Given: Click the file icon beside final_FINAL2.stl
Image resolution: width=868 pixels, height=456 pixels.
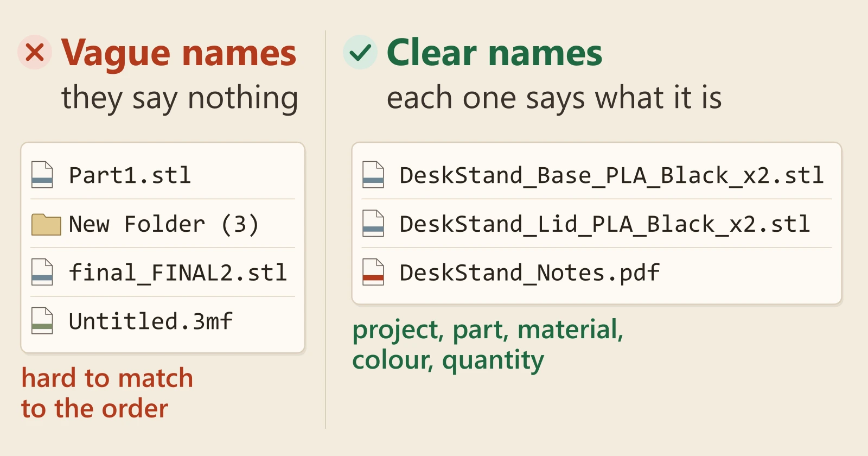Looking at the screenshot, I should (42, 272).
